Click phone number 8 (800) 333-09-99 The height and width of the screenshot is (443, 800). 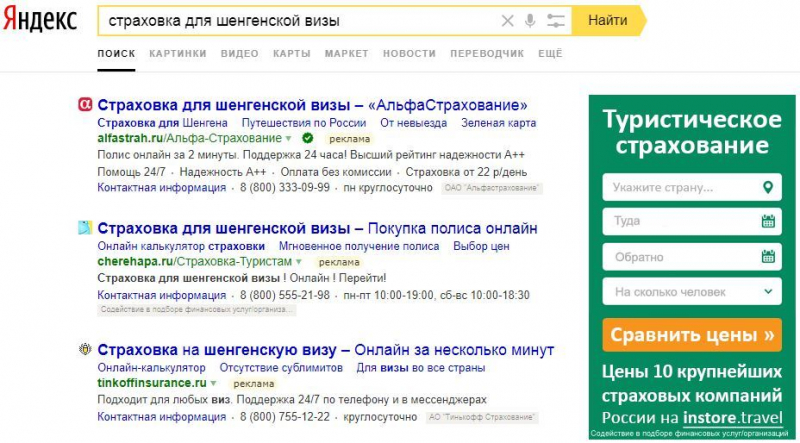click(x=285, y=187)
